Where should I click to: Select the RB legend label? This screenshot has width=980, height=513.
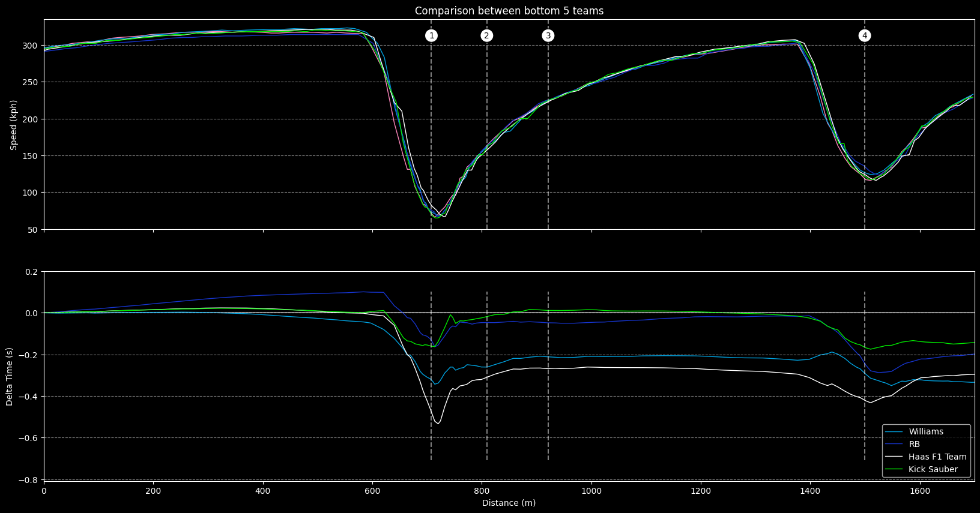click(x=915, y=444)
